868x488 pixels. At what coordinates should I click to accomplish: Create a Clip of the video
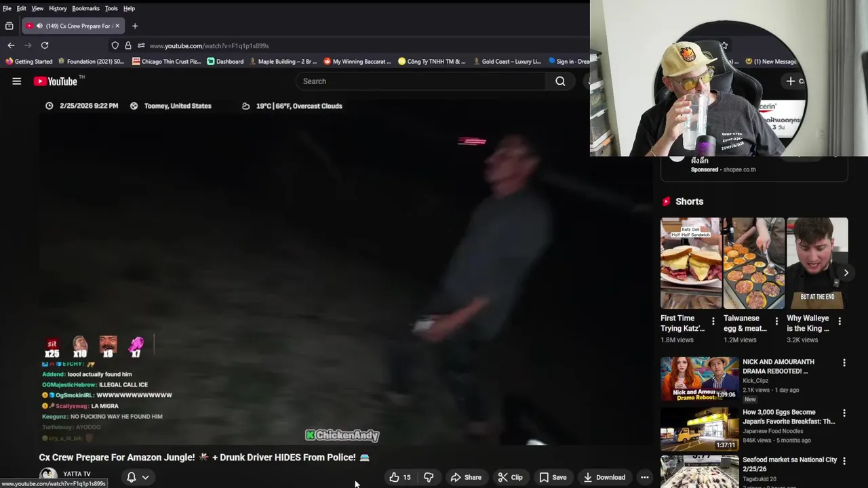(x=510, y=477)
